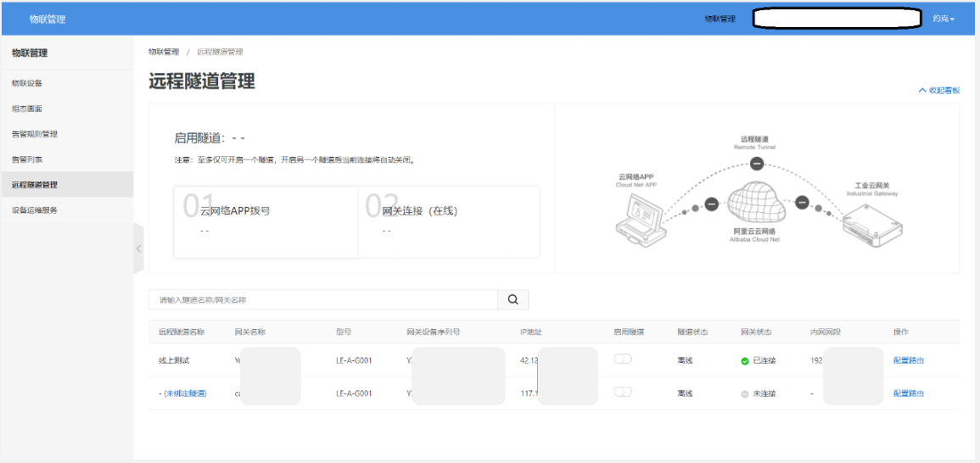Enable tunnel toggle for unbound tunnel row
This screenshot has width=980, height=463.
pos(624,392)
